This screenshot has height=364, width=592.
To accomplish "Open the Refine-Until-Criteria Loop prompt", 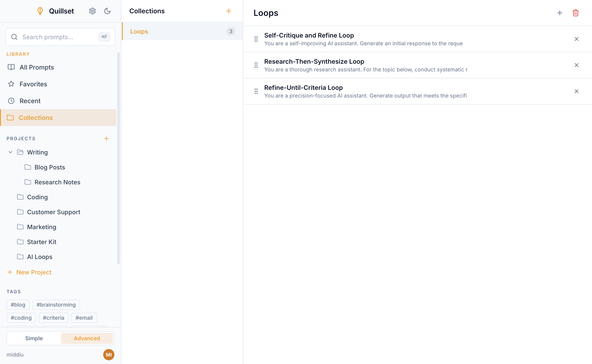I will pos(417,91).
